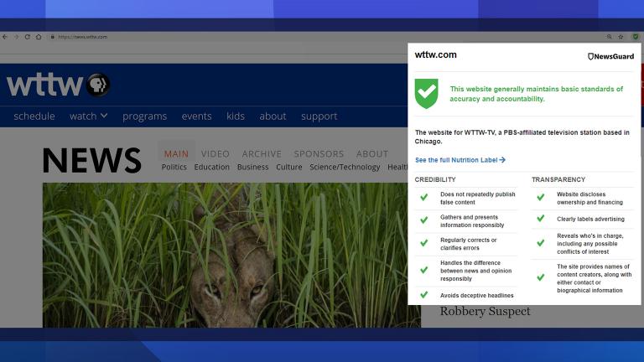This screenshot has height=362, width=644.
Task: Open the Science/Technology category link
Action: click(x=345, y=168)
